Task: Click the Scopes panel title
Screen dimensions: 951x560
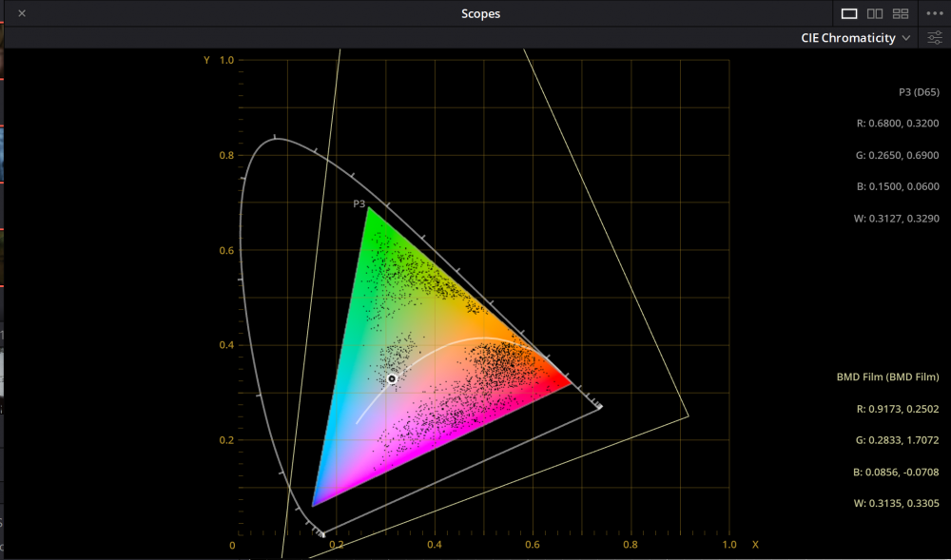Action: (x=480, y=13)
